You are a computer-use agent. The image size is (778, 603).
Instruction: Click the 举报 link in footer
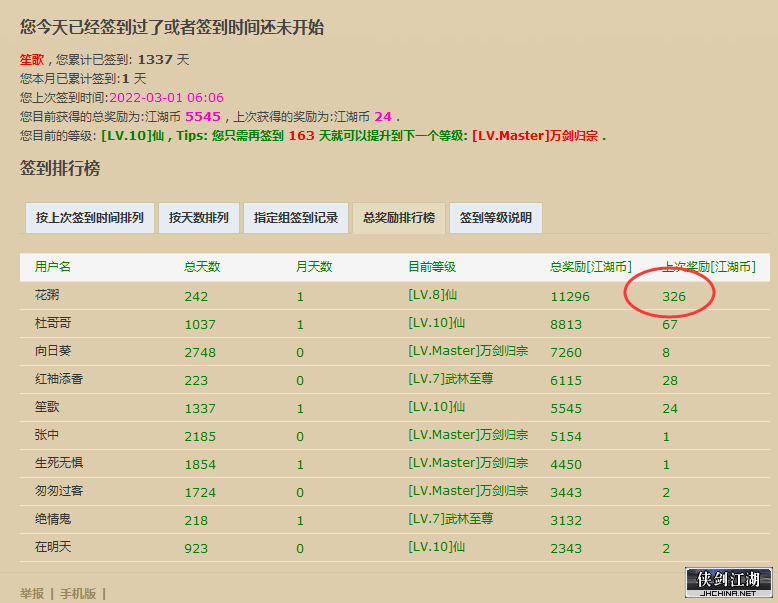coord(32,594)
